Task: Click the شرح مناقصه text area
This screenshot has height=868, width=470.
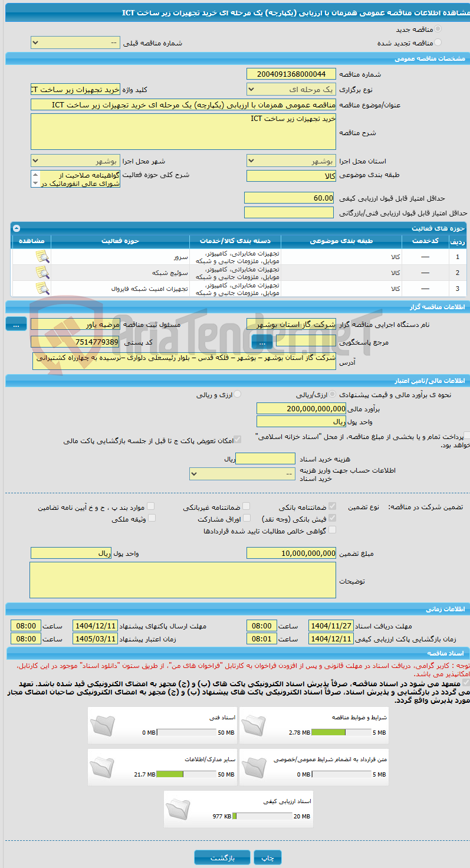Action: pyautogui.click(x=183, y=132)
